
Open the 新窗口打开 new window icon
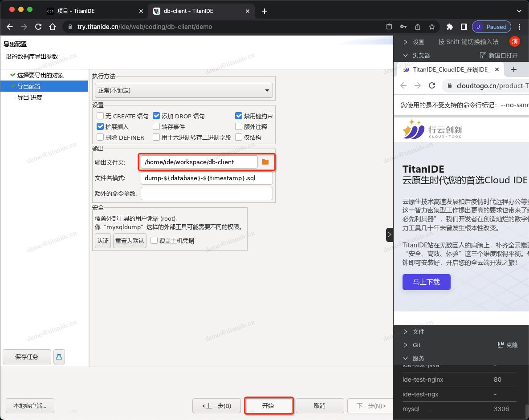(483, 55)
